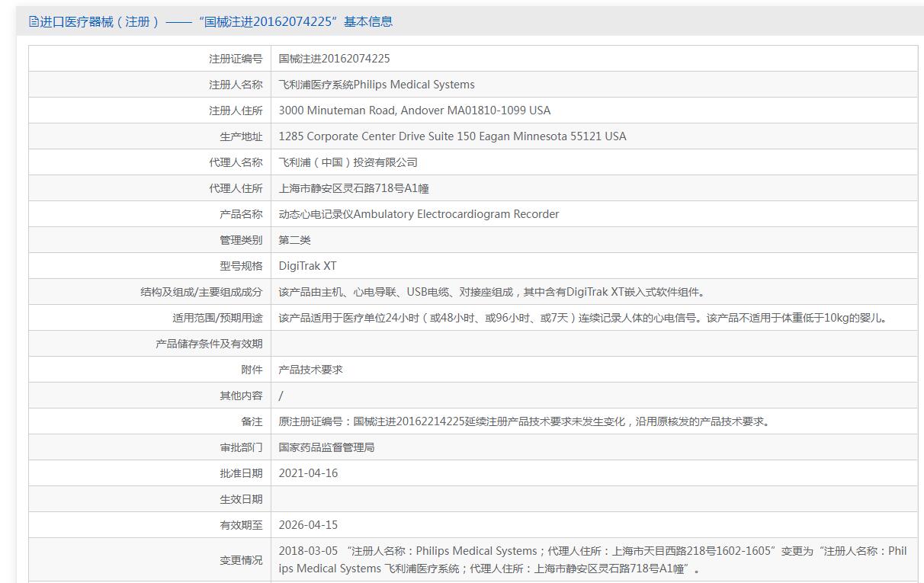Viewport: 924px width, 583px height.
Task: Click the 附件 label
Action: coord(252,370)
